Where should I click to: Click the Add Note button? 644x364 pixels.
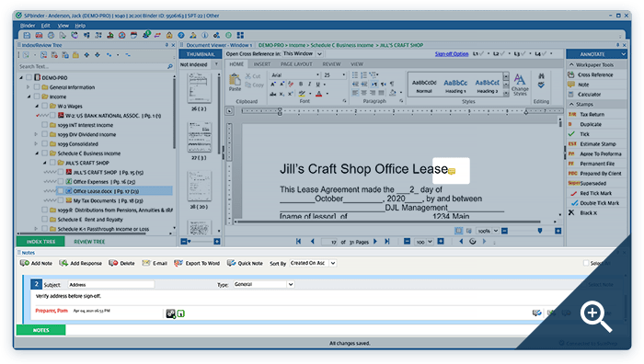36,263
